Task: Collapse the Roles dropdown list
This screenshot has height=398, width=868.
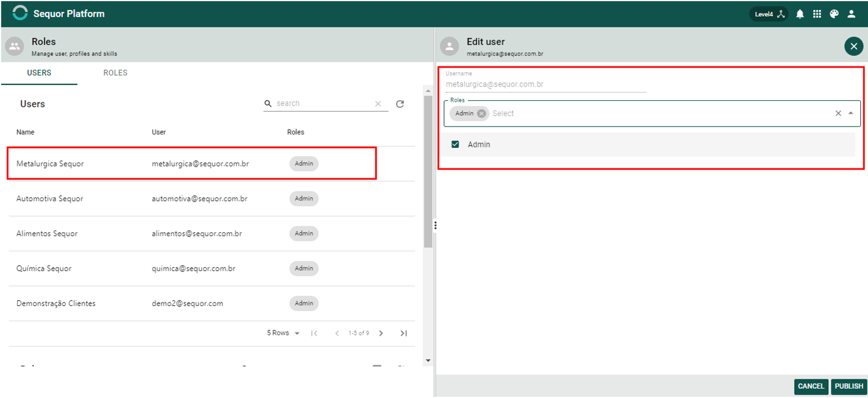Action: click(x=851, y=114)
